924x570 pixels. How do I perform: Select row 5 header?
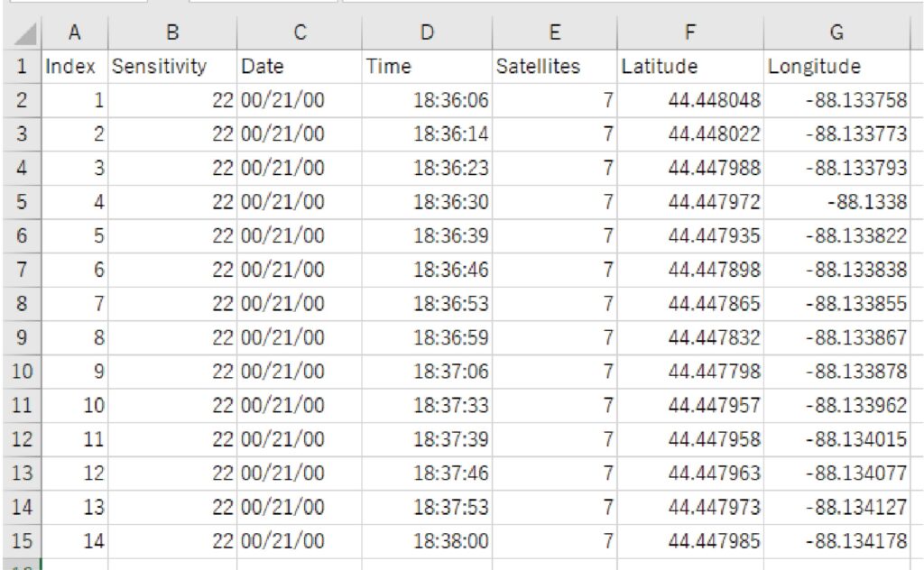coord(22,202)
